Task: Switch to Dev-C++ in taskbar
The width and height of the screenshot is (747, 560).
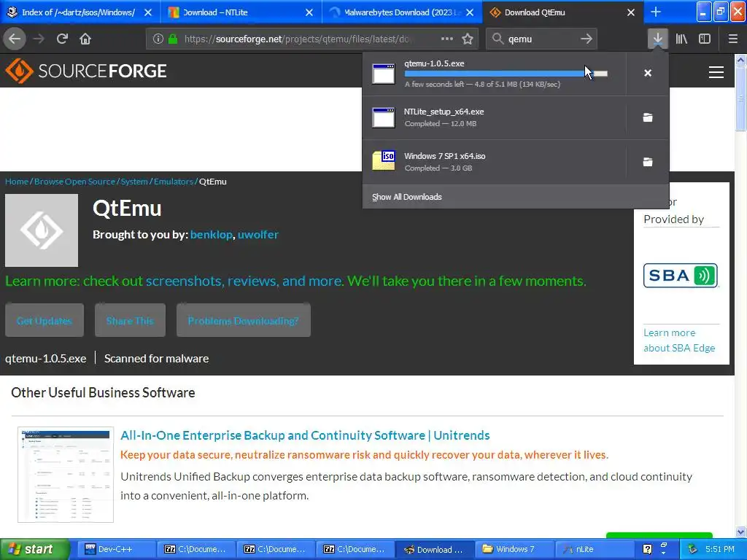Action: click(x=117, y=549)
